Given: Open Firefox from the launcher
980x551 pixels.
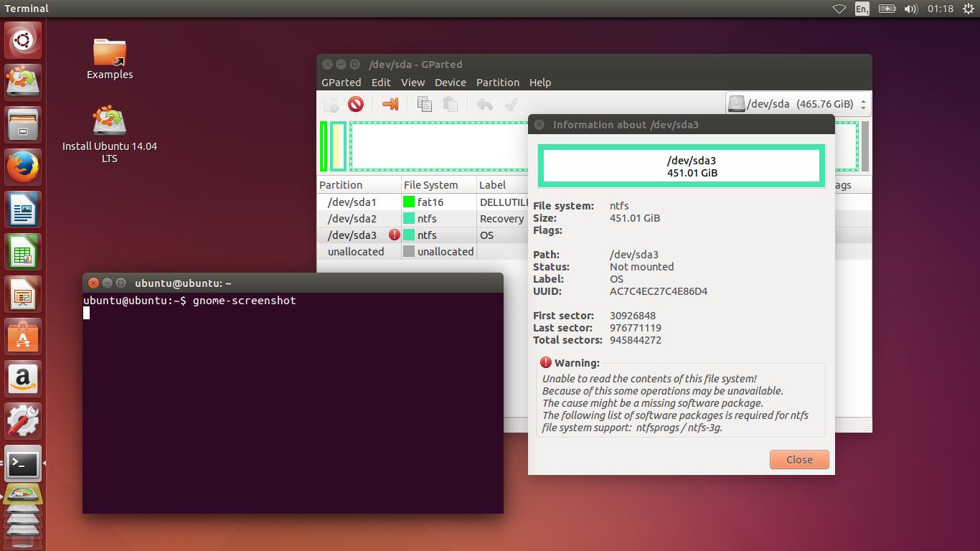Looking at the screenshot, I should 22,166.
